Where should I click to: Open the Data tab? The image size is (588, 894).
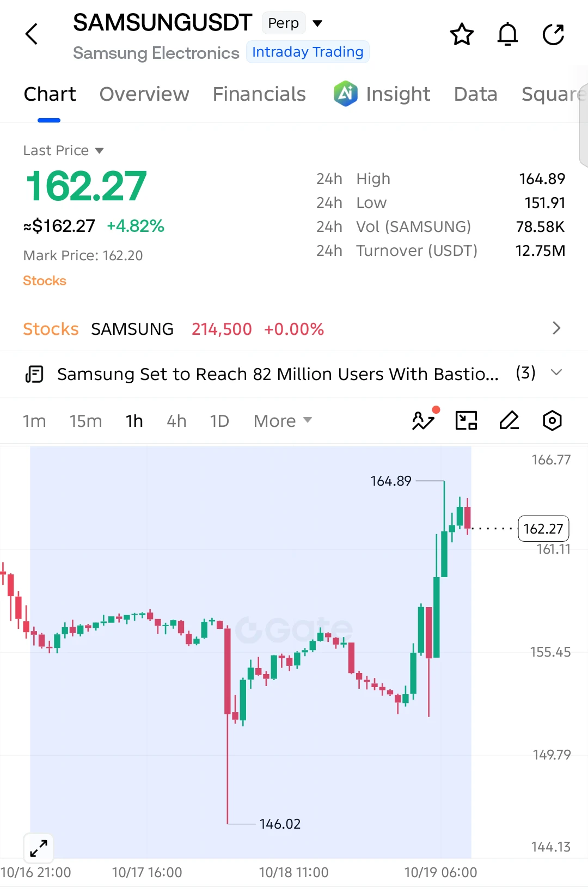(x=475, y=94)
